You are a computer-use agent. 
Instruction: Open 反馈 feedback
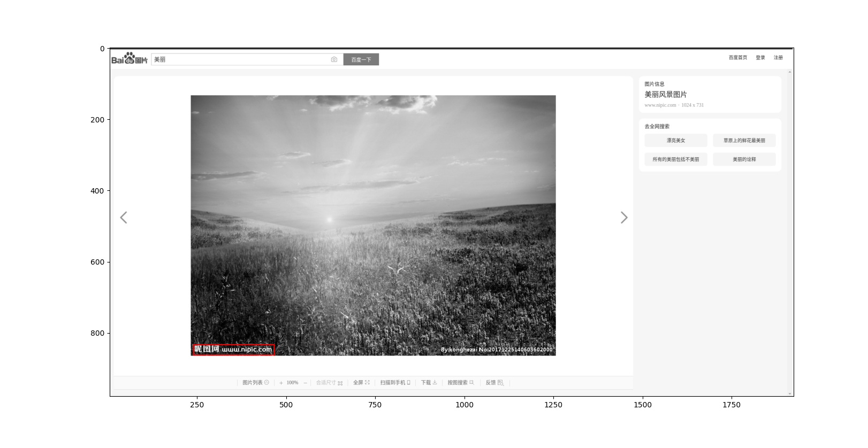[494, 383]
